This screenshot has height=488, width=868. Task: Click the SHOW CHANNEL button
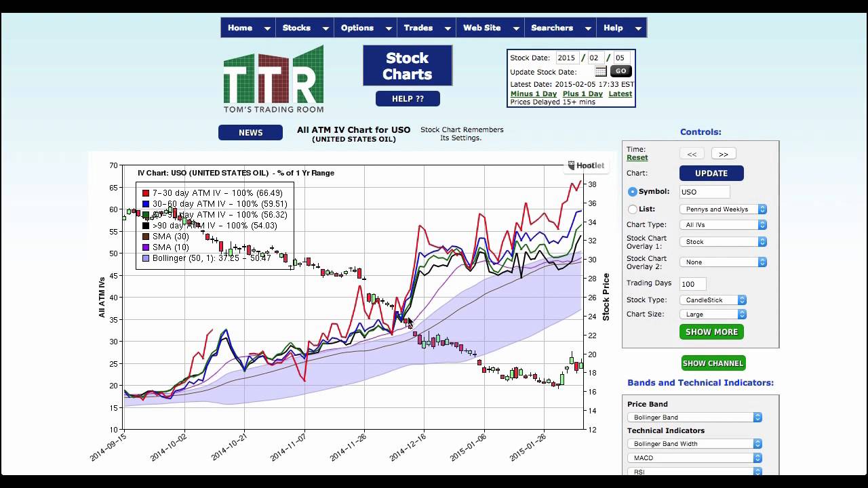[x=713, y=363]
